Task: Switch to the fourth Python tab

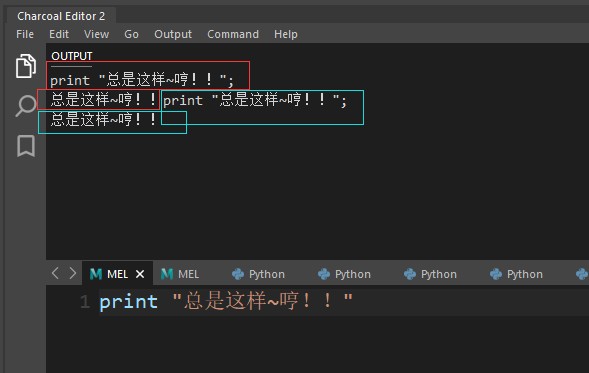Action: coord(517,274)
